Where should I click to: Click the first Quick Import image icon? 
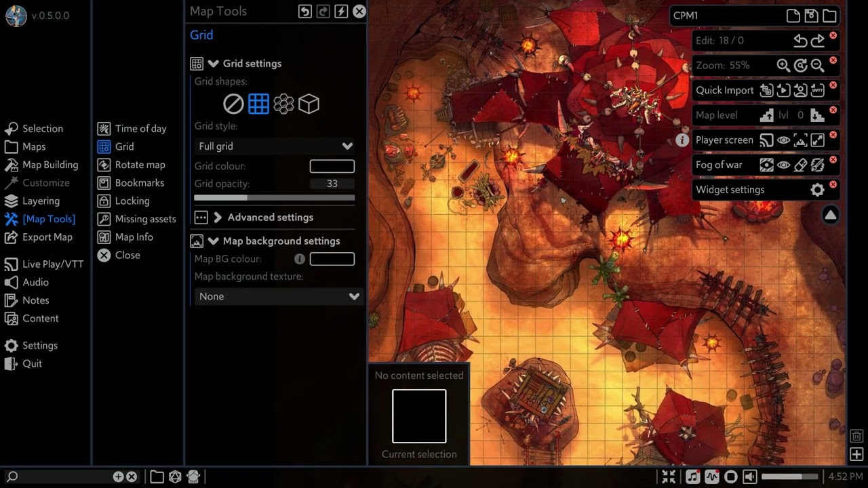coord(766,90)
